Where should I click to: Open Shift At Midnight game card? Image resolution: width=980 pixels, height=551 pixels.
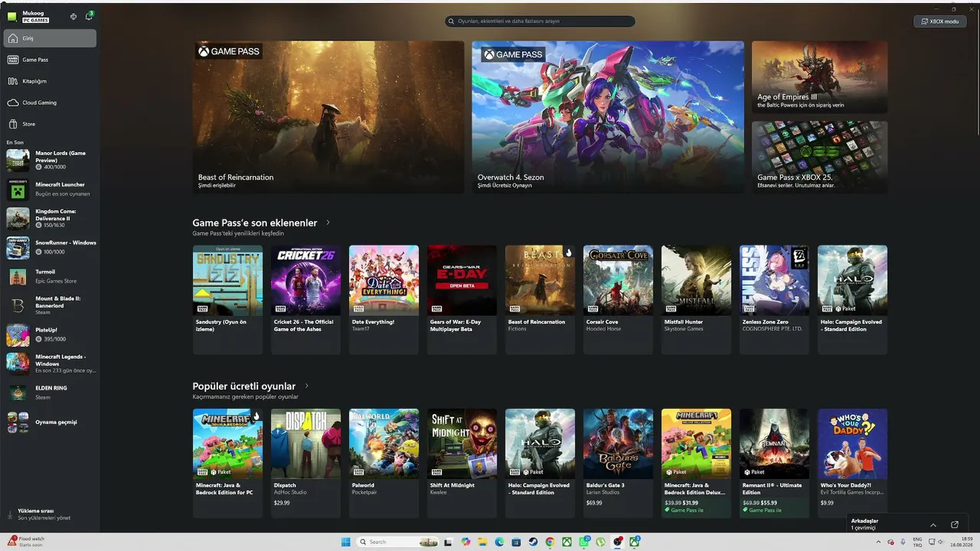click(462, 463)
